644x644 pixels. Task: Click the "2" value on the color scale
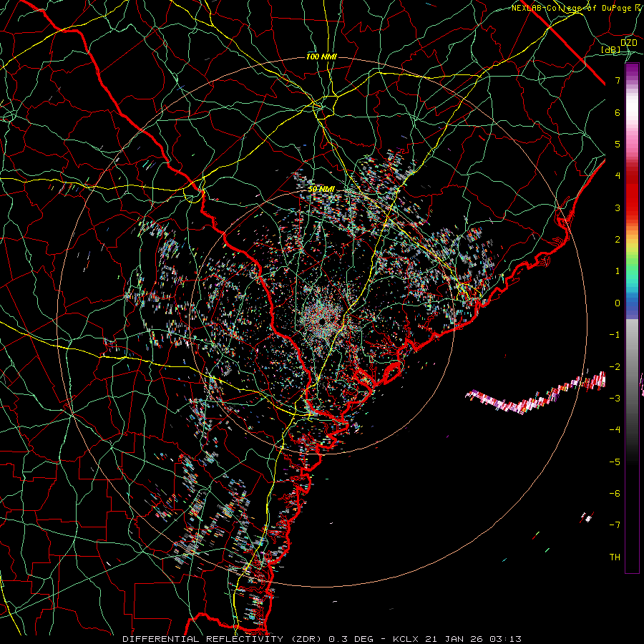[x=618, y=240]
